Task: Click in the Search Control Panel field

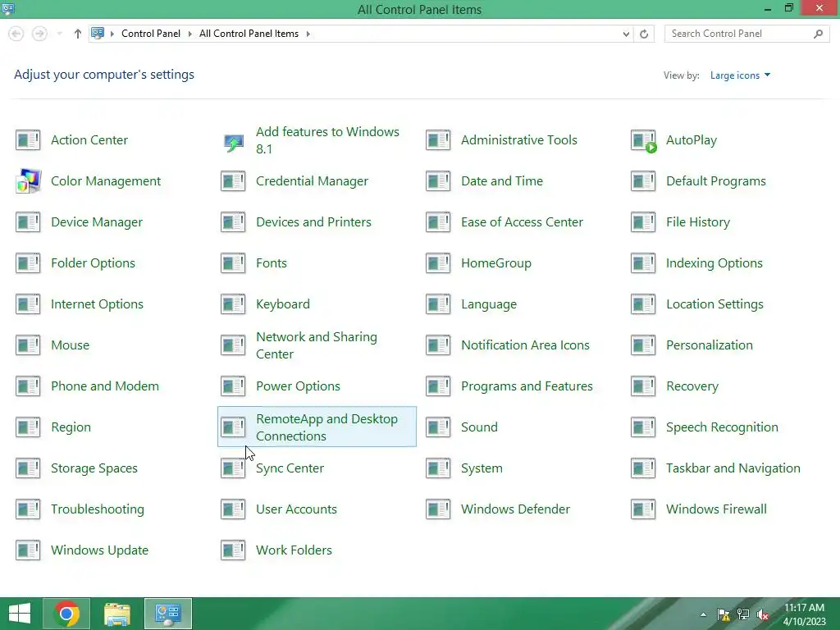Action: (739, 34)
